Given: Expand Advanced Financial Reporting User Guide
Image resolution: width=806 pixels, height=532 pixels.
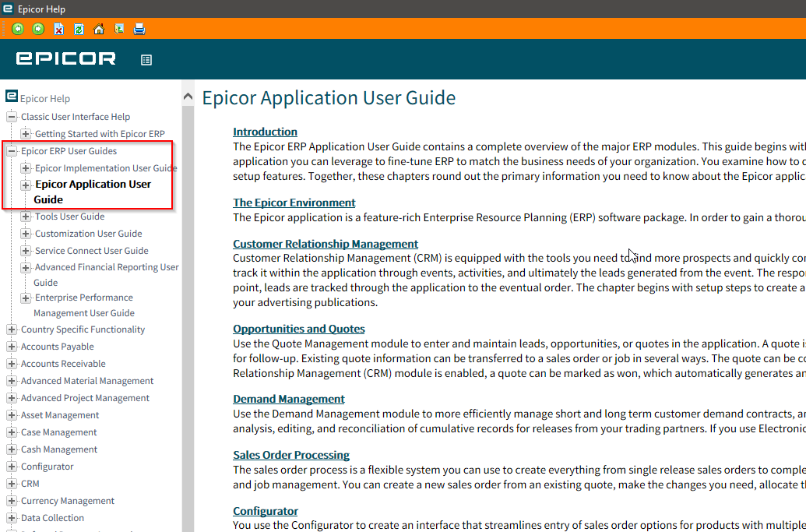Looking at the screenshot, I should pyautogui.click(x=25, y=268).
